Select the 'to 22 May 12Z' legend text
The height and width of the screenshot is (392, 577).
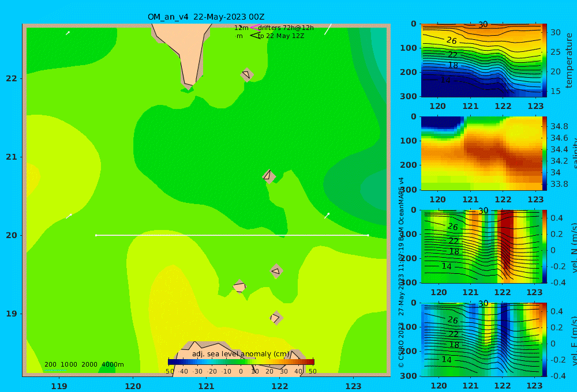coord(281,36)
